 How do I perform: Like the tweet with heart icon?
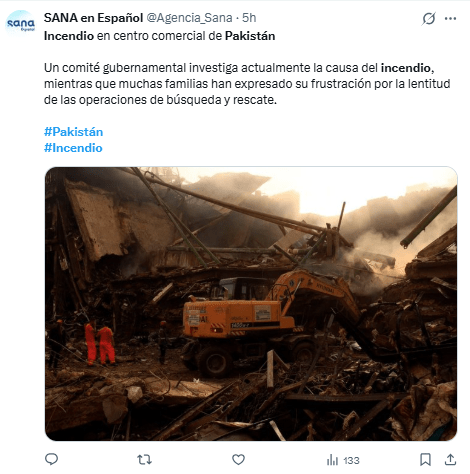click(x=238, y=460)
